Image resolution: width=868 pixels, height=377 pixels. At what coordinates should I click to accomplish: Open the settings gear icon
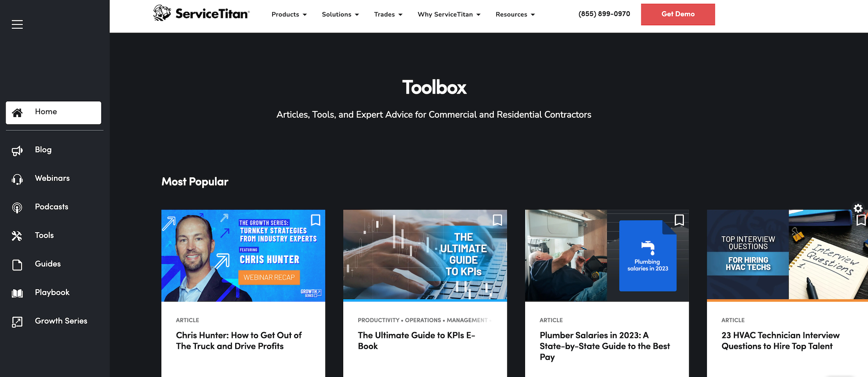[x=858, y=208]
